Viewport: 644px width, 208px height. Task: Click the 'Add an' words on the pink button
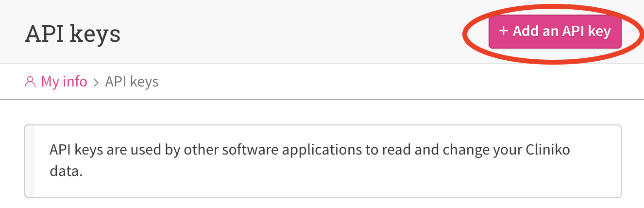point(536,32)
